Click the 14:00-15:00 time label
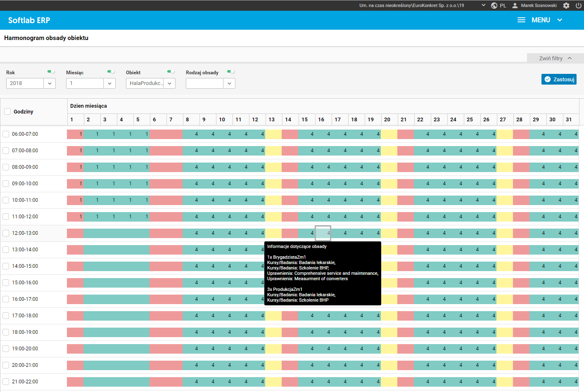 click(25, 266)
